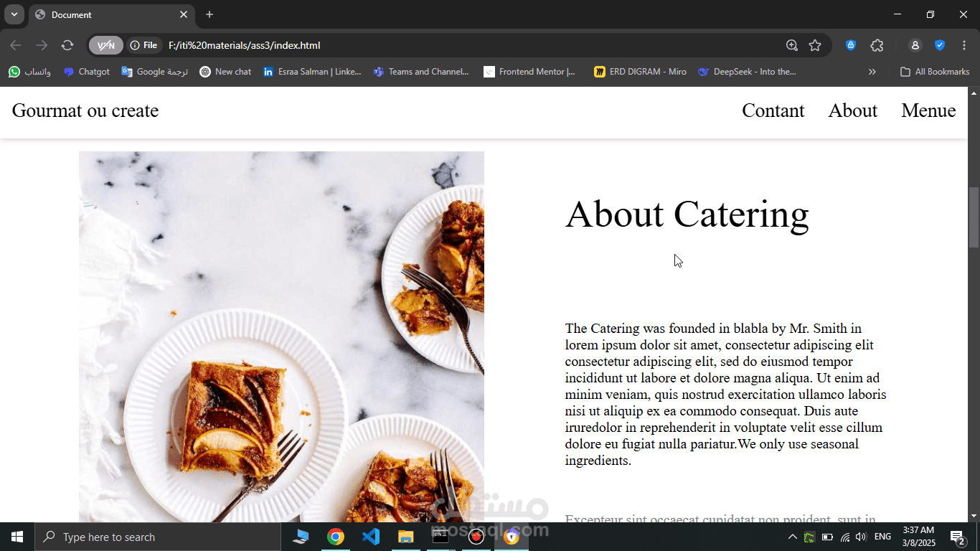Viewport: 980px width, 551px height.
Task: Select the Document browser tab
Action: click(111, 14)
